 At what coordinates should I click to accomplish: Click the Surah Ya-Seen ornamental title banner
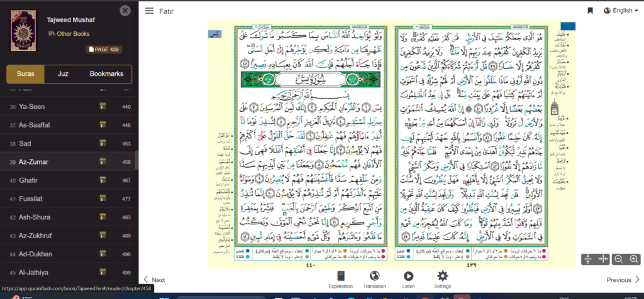coord(311,80)
